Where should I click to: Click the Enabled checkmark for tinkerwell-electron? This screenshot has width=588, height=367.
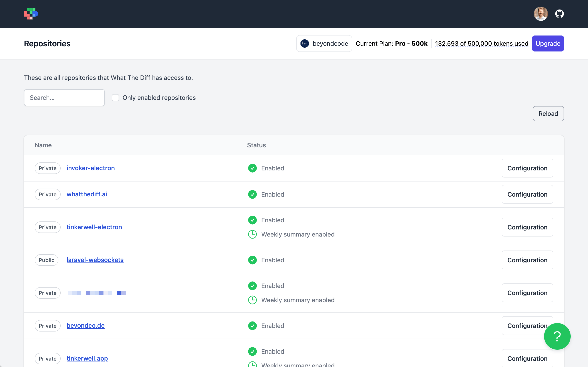tap(252, 220)
